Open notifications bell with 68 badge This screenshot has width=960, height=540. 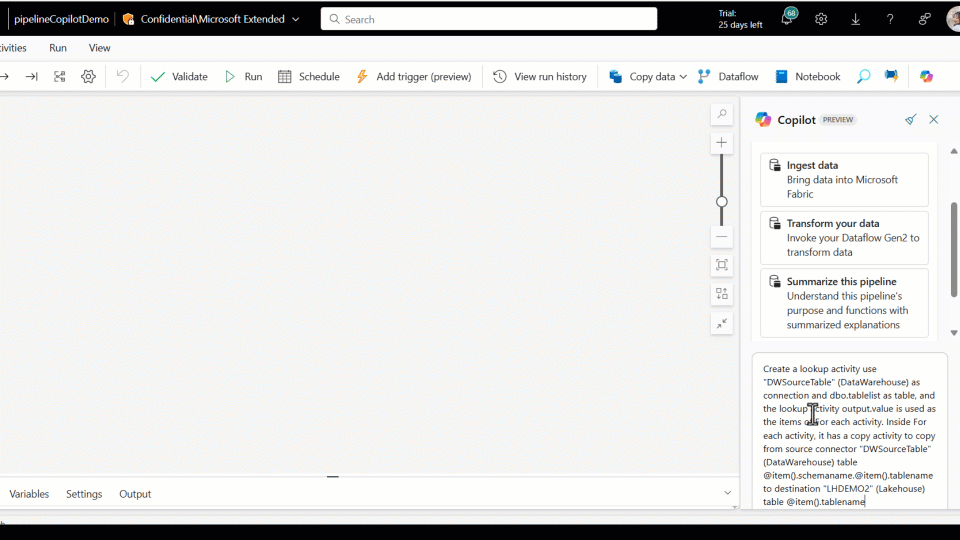pos(788,18)
